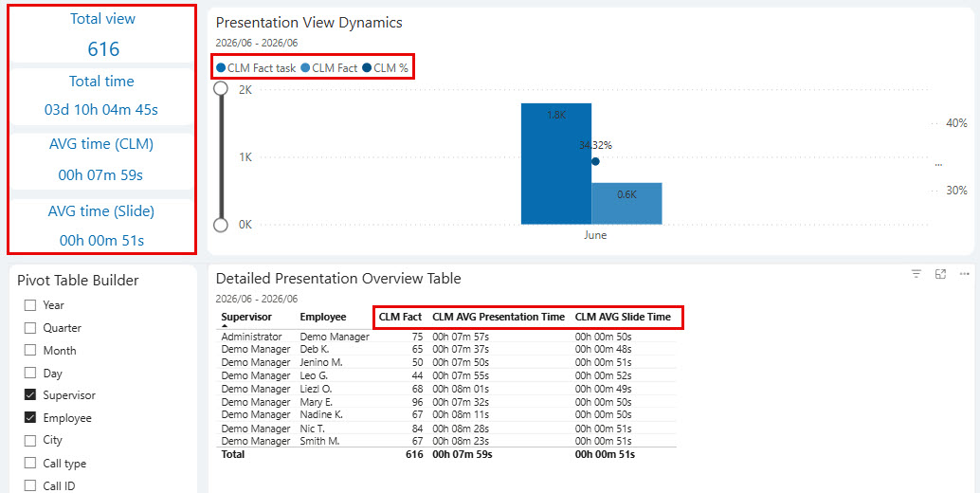
Task: Click the bottom handle of zoom slider
Action: pyautogui.click(x=221, y=225)
